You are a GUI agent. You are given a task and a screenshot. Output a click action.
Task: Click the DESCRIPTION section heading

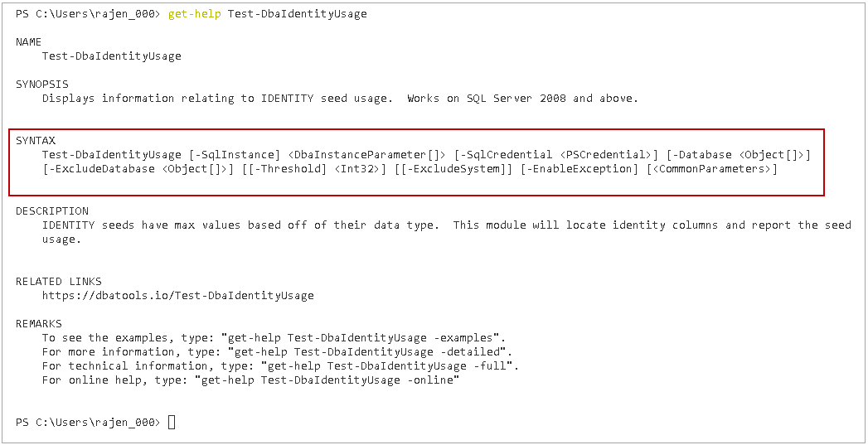[x=52, y=211]
